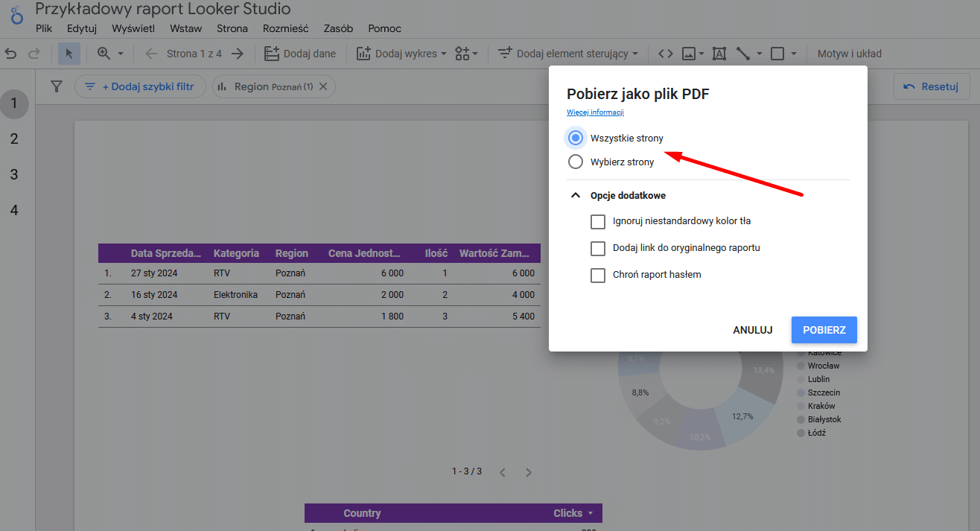Viewport: 980px width, 531px height.
Task: Click the community visualizations icon
Action: [462, 54]
